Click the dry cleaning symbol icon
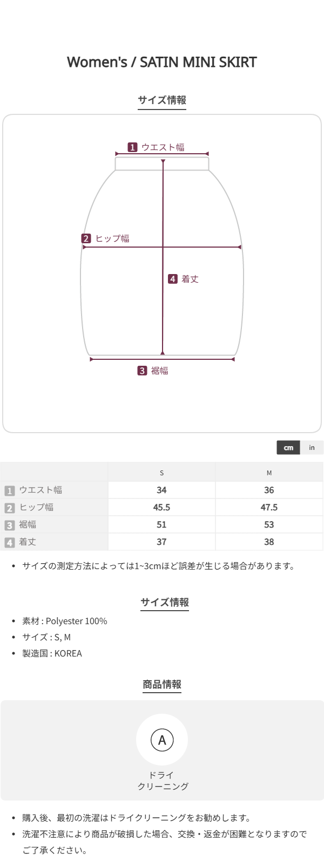The height and width of the screenshot is (868, 324). coord(162,740)
